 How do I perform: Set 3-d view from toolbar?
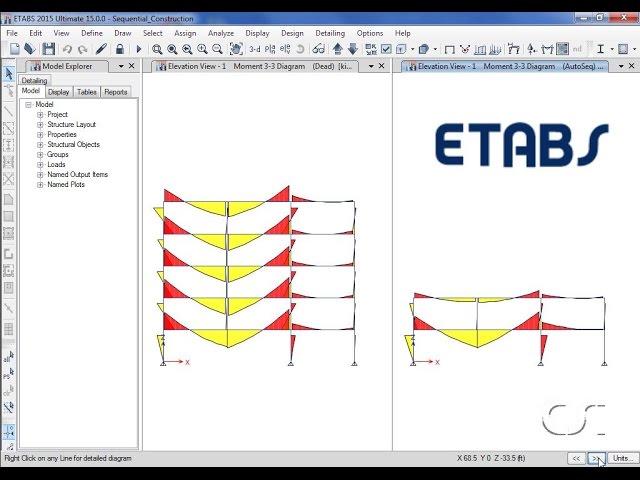[255, 49]
